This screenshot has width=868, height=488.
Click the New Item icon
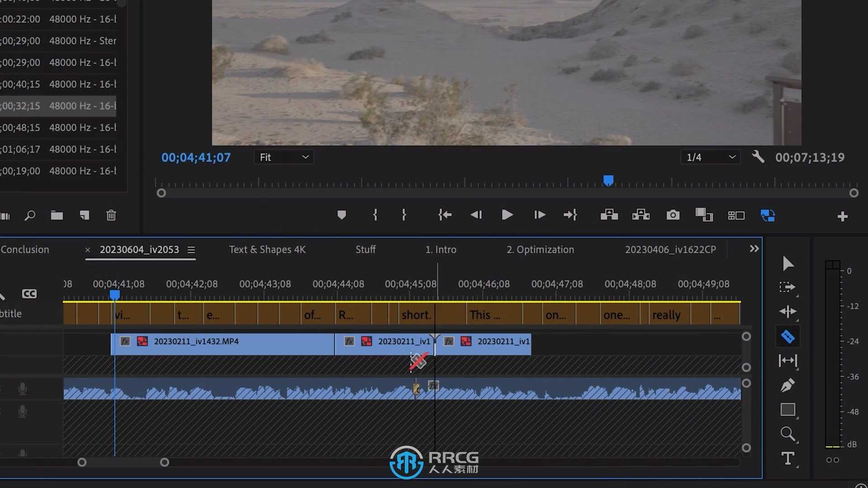coord(84,215)
